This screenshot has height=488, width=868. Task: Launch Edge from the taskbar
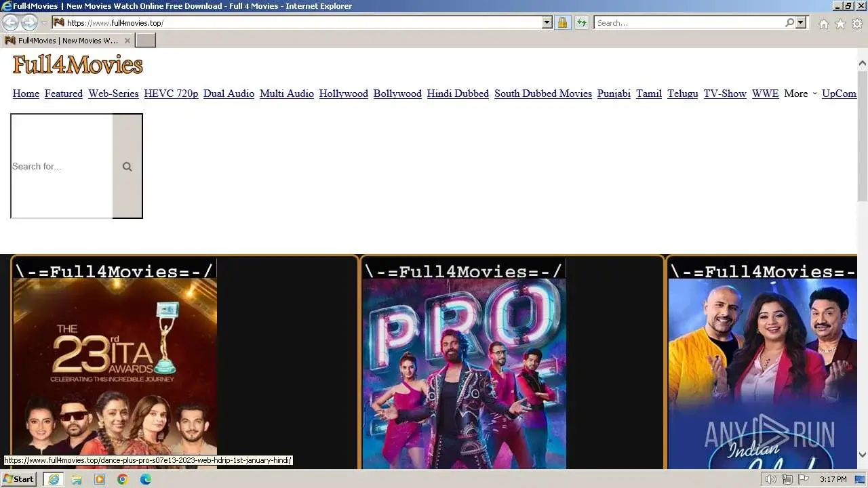point(146,479)
